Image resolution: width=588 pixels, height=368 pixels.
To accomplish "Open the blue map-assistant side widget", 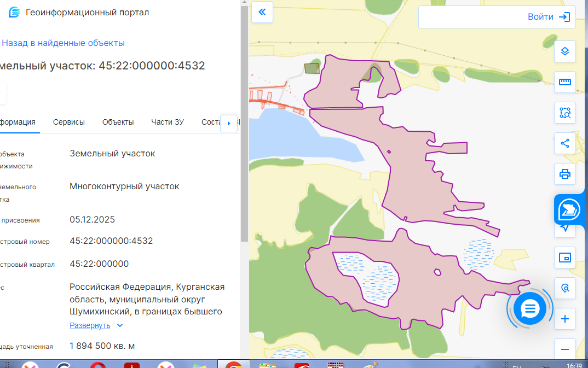I will click(x=569, y=209).
